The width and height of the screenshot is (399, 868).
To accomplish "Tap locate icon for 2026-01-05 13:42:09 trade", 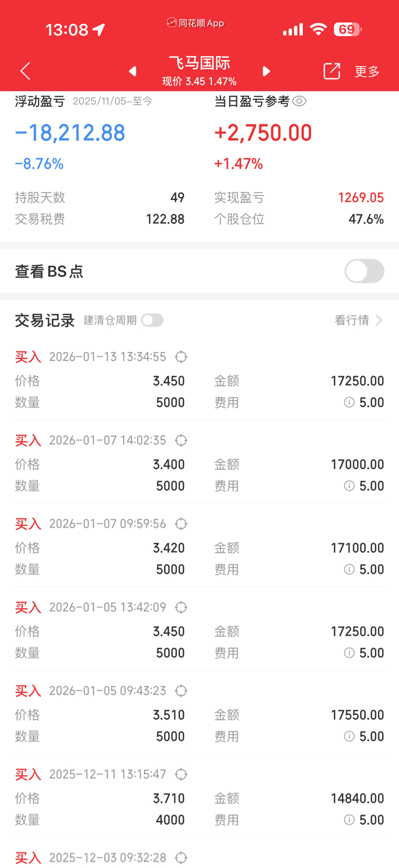I will click(x=181, y=607).
